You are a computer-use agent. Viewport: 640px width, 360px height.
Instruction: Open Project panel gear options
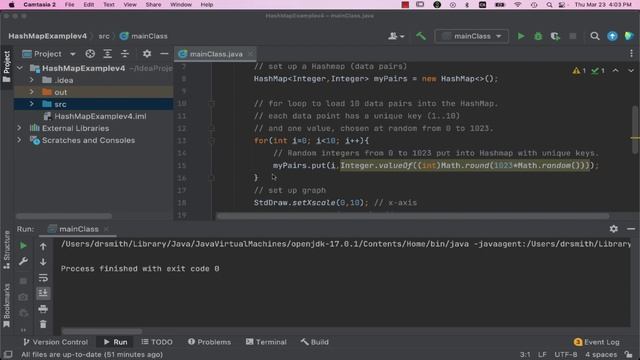(x=147, y=54)
